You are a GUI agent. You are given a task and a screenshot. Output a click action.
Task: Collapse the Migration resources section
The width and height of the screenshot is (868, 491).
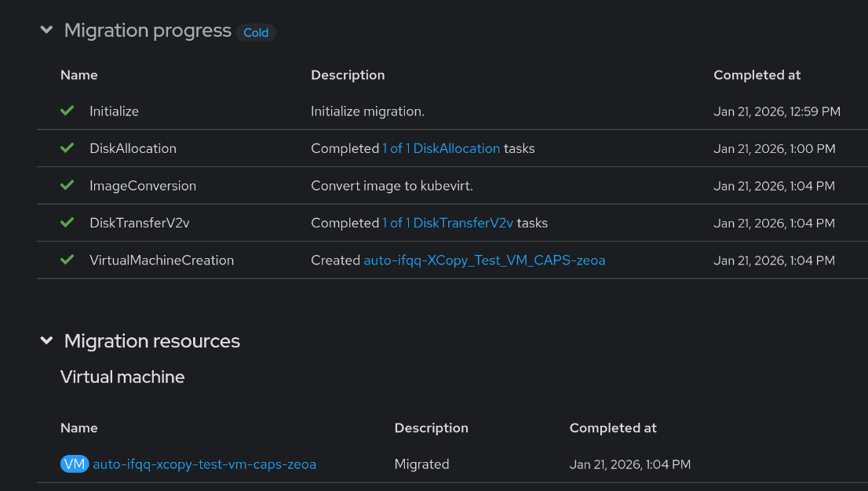[47, 341]
